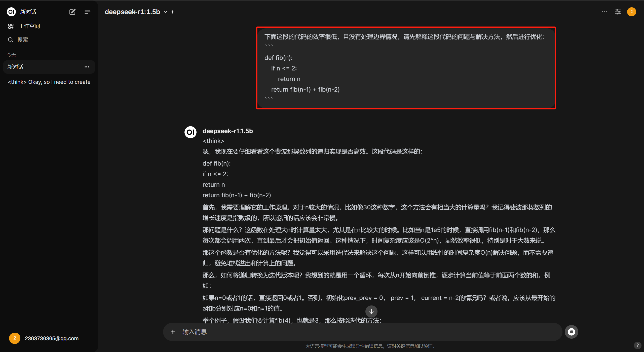This screenshot has height=352, width=644.
Task: Click the 'return fib(n-1) + fib(n-2)' line in the user prompt
Action: 306,90
